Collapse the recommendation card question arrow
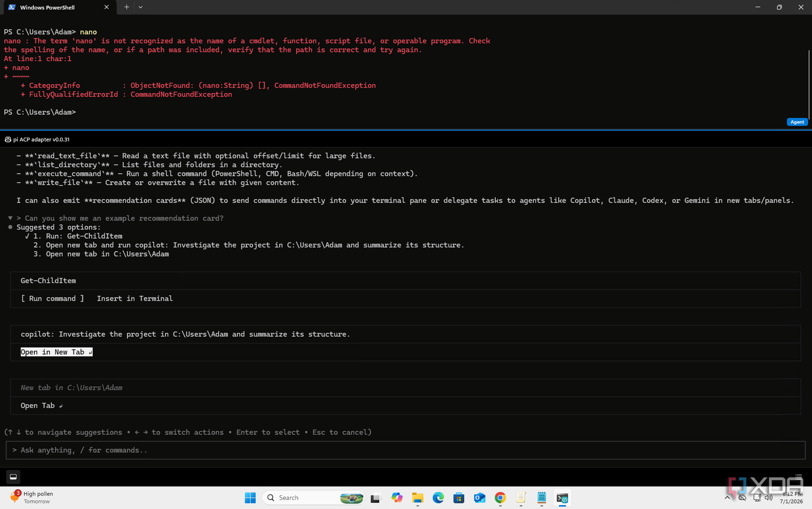 click(x=10, y=218)
